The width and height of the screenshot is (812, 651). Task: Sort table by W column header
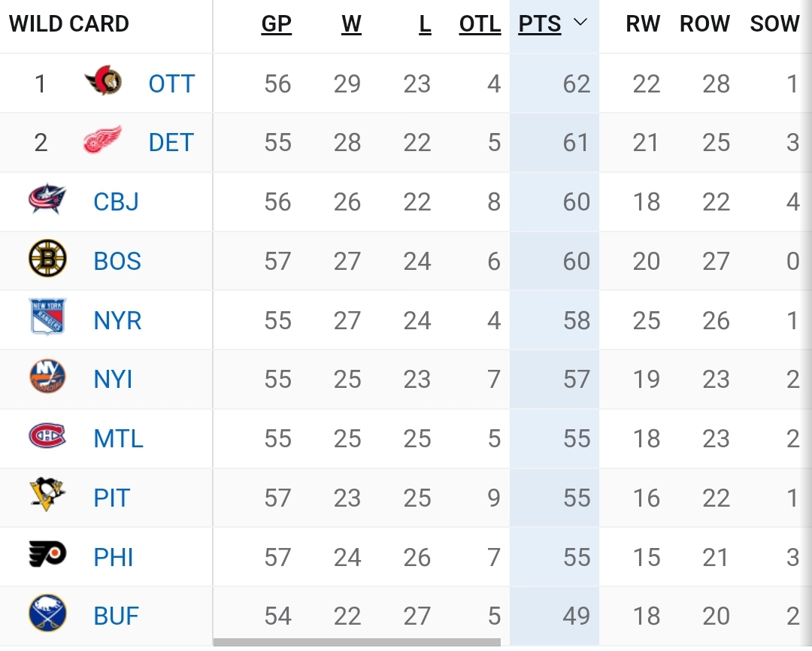(x=351, y=24)
